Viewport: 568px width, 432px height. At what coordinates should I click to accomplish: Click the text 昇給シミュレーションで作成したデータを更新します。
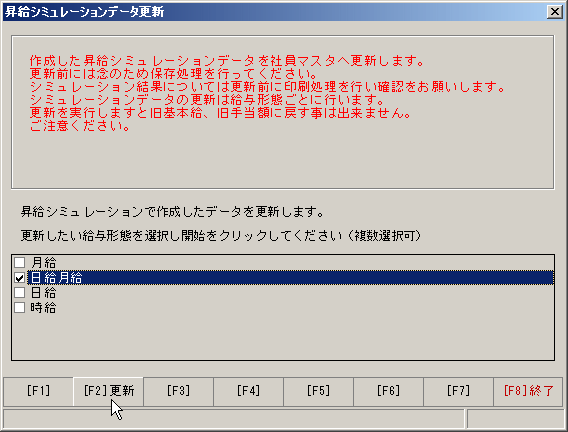[172, 212]
